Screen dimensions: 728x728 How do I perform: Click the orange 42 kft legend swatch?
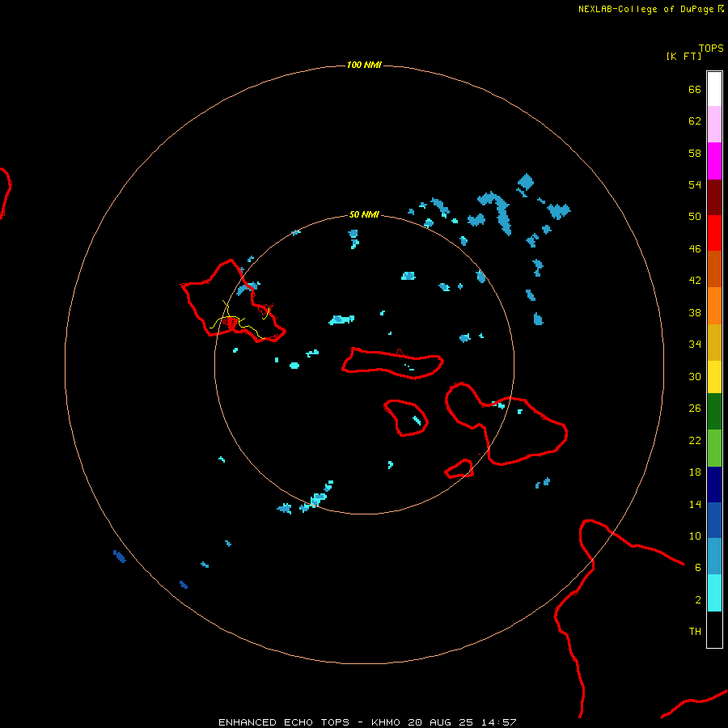tap(714, 306)
